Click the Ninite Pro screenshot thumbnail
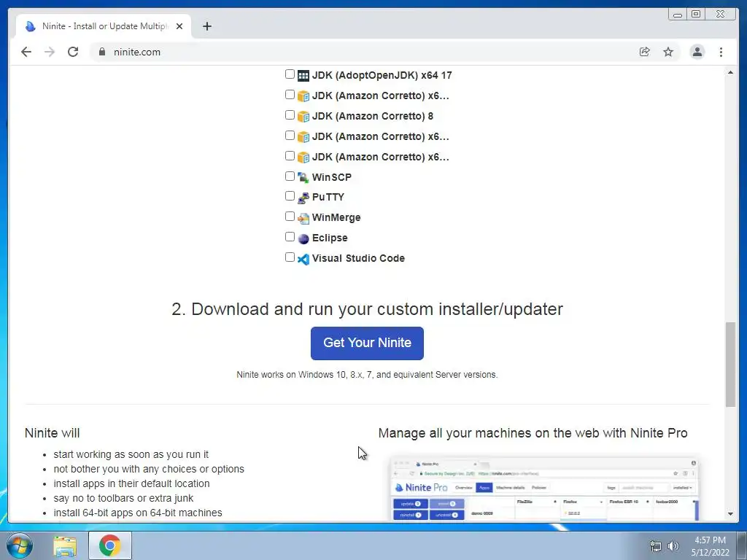The height and width of the screenshot is (560, 747). (544, 489)
